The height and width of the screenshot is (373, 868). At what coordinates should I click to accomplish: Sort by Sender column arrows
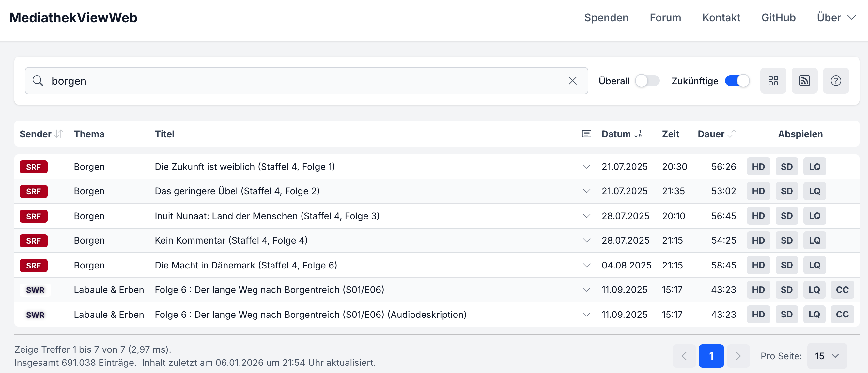(59, 134)
